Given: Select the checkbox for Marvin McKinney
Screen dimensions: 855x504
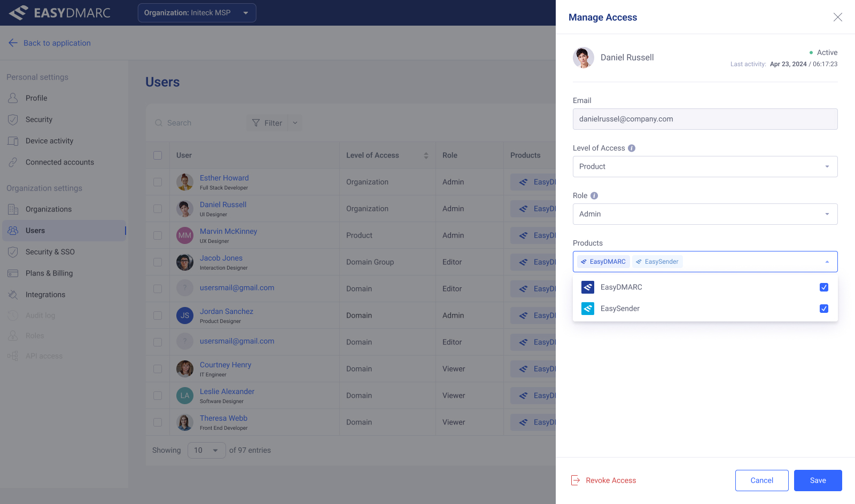Looking at the screenshot, I should click(158, 235).
